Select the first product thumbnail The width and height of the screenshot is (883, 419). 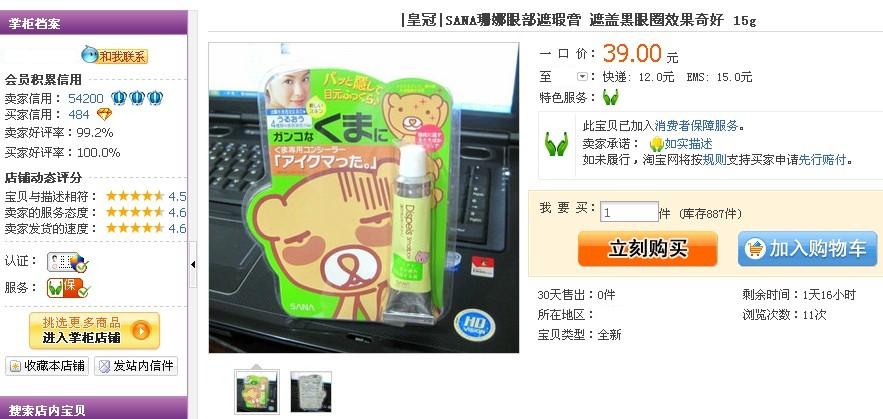[257, 391]
